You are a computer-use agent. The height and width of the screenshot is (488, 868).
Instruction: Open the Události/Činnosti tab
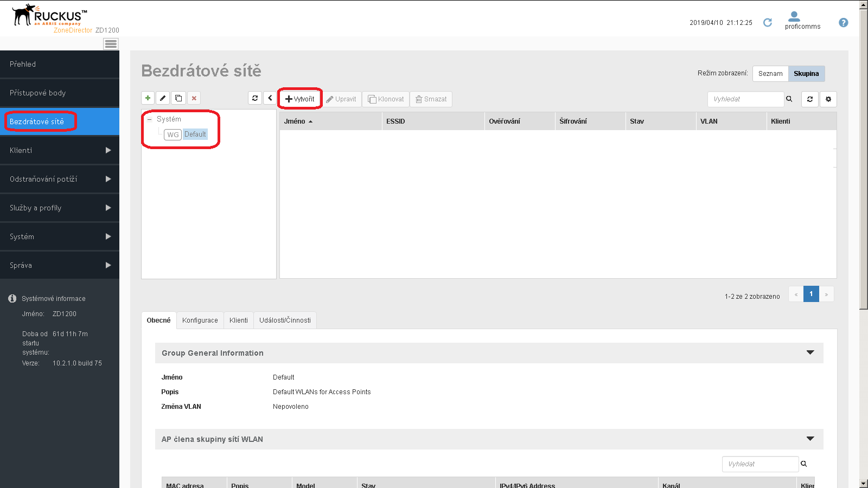(x=285, y=320)
